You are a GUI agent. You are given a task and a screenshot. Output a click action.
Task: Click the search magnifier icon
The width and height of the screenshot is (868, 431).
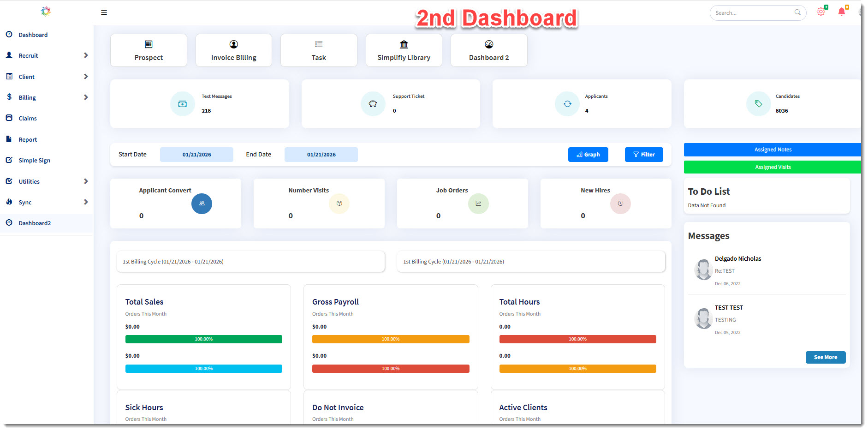pyautogui.click(x=797, y=12)
